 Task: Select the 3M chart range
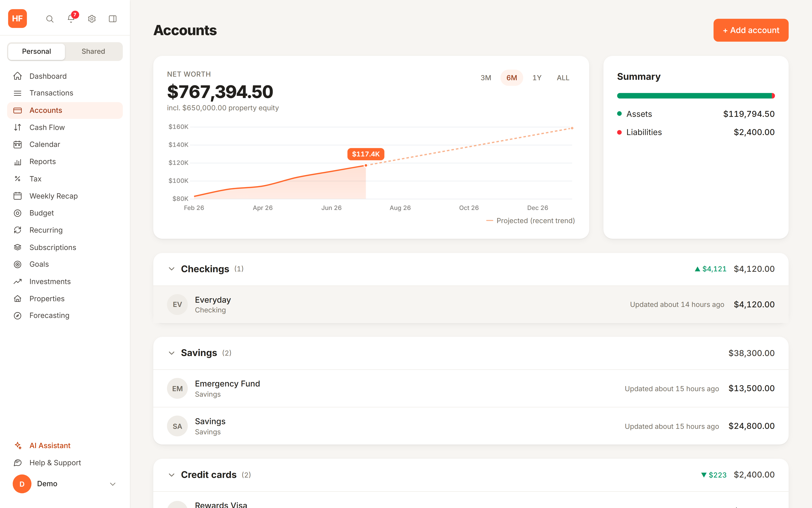tap(486, 78)
